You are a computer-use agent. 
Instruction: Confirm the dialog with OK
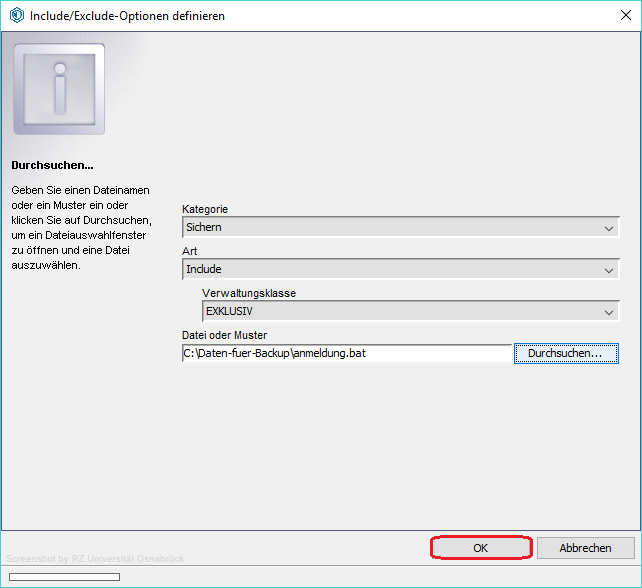click(x=480, y=548)
